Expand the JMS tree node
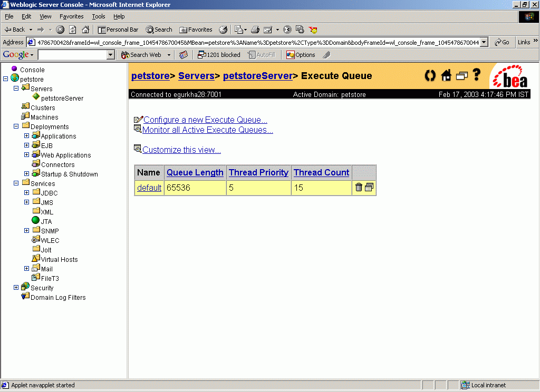 26,202
